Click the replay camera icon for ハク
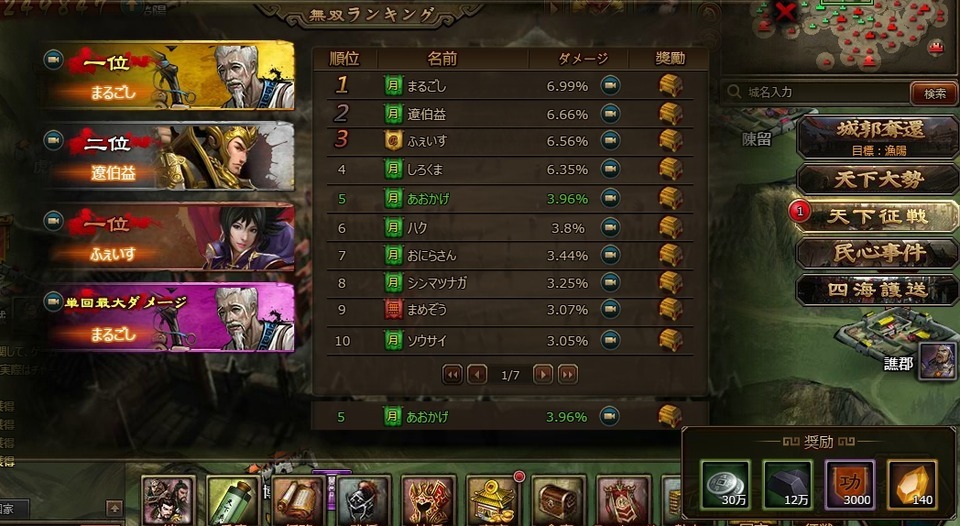The image size is (960, 526). click(x=610, y=227)
